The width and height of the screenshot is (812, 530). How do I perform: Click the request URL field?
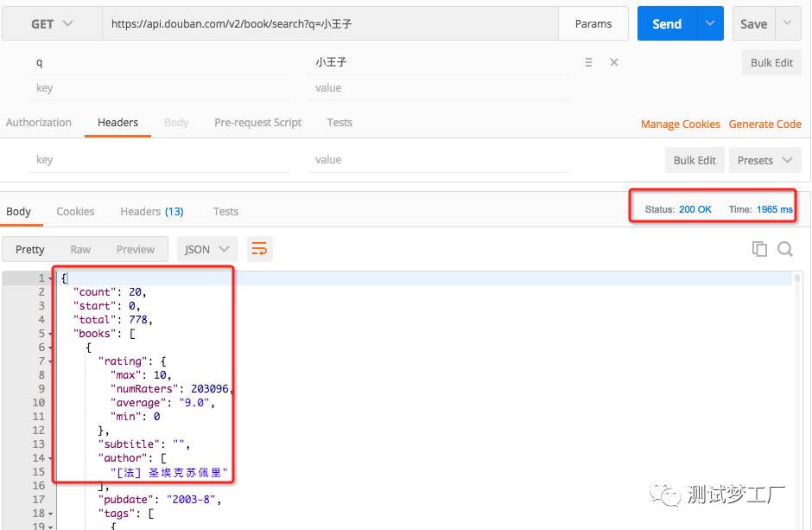tap(330, 24)
